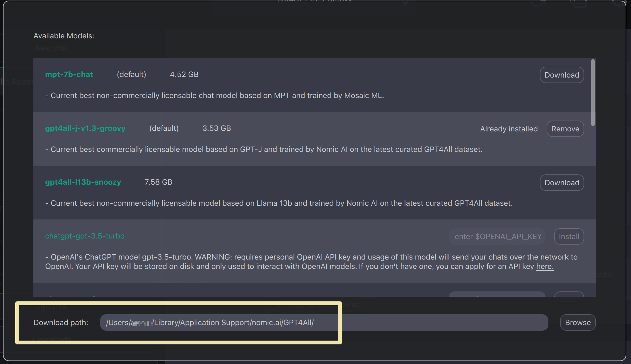Viewport: 631px width, 364px height.
Task: Click the 'Already installed' status label
Action: (x=509, y=129)
